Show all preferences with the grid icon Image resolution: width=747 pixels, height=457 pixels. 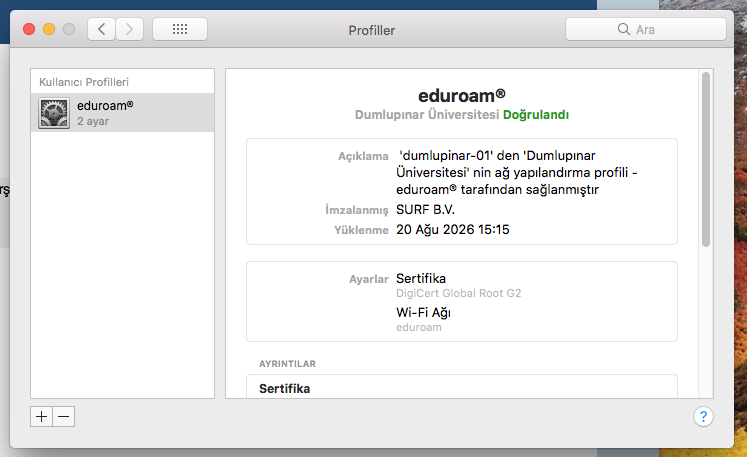[x=180, y=29]
